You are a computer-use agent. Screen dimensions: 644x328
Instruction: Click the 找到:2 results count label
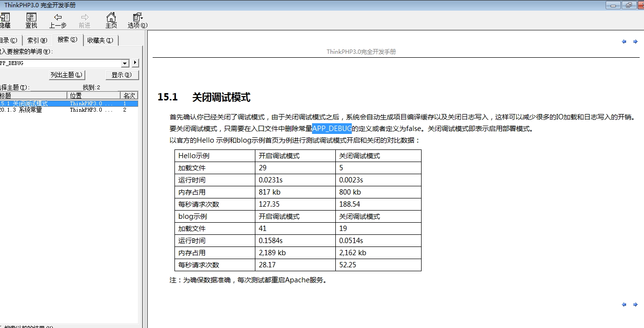click(x=92, y=87)
